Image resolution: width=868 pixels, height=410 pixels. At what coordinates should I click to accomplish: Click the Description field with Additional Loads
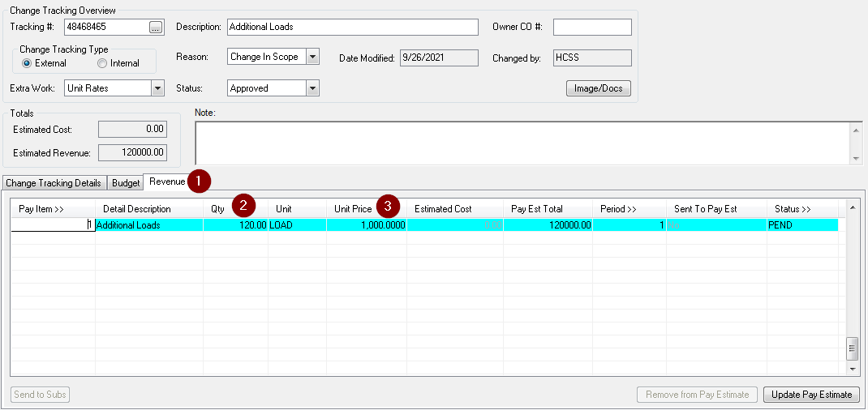(353, 27)
